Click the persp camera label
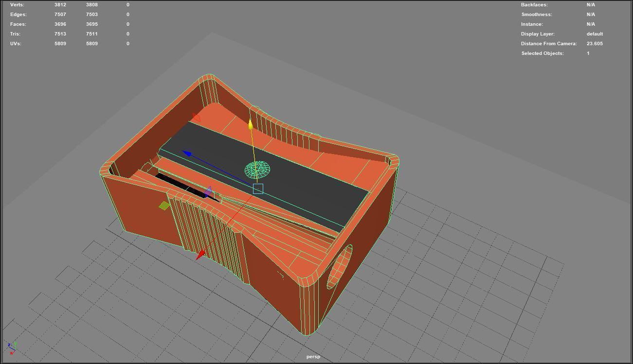This screenshot has width=633, height=364. (x=313, y=357)
